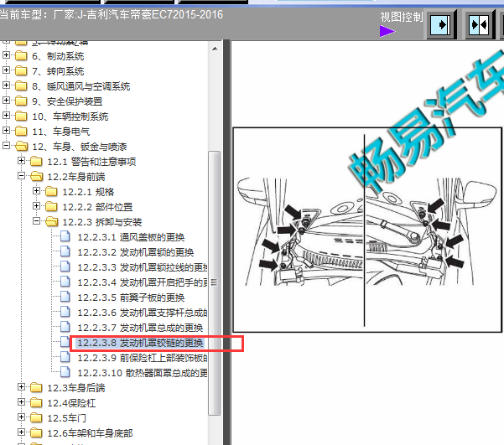Collapse the 12、车身、钣金与喷漆 node
The image size is (504, 445).
coord(6,146)
